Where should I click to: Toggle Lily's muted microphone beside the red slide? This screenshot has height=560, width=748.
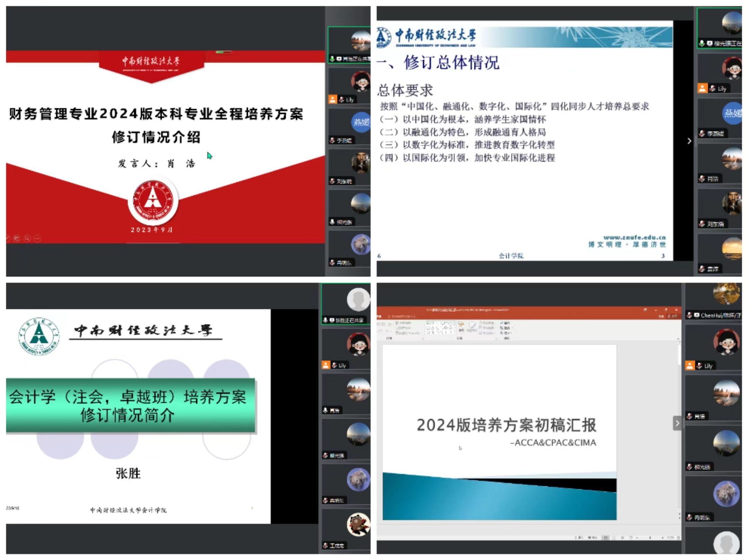[x=342, y=100]
